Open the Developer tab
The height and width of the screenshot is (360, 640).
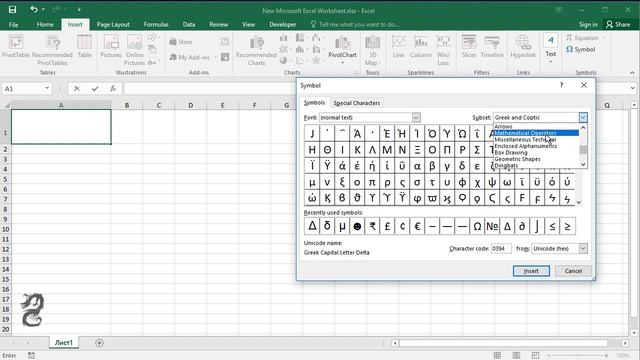pyautogui.click(x=282, y=24)
